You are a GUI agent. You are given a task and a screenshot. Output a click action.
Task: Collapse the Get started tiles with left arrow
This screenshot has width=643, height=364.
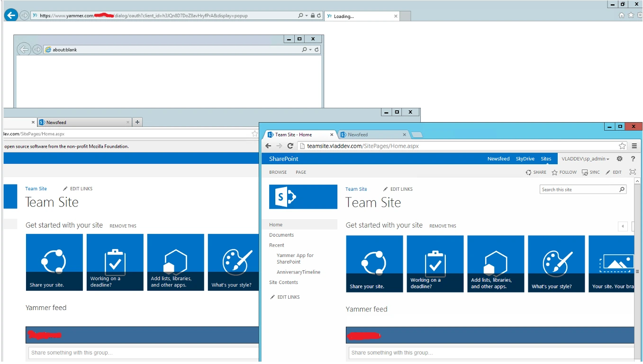coord(623,226)
